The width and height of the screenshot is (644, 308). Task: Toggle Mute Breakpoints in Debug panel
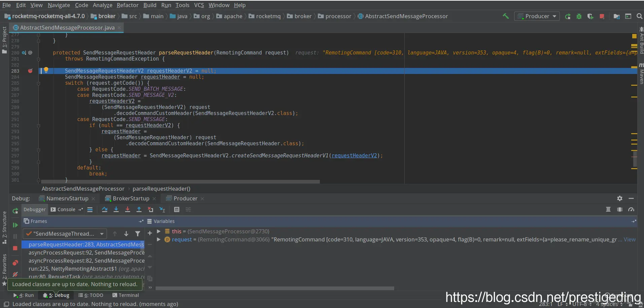(x=15, y=274)
